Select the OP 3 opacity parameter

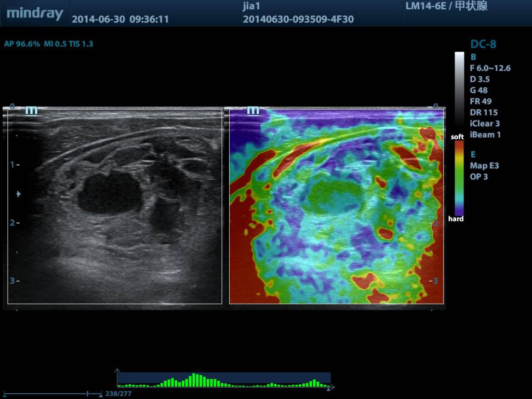(478, 177)
